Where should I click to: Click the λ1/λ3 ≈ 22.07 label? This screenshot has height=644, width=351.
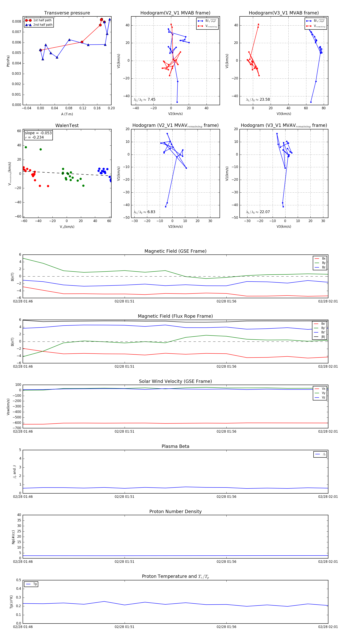258,212
